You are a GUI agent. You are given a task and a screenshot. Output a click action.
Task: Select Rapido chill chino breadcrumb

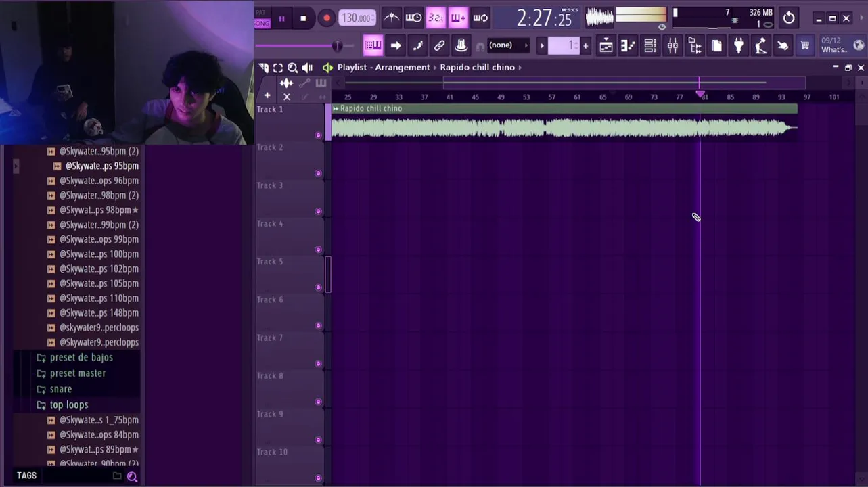477,67
